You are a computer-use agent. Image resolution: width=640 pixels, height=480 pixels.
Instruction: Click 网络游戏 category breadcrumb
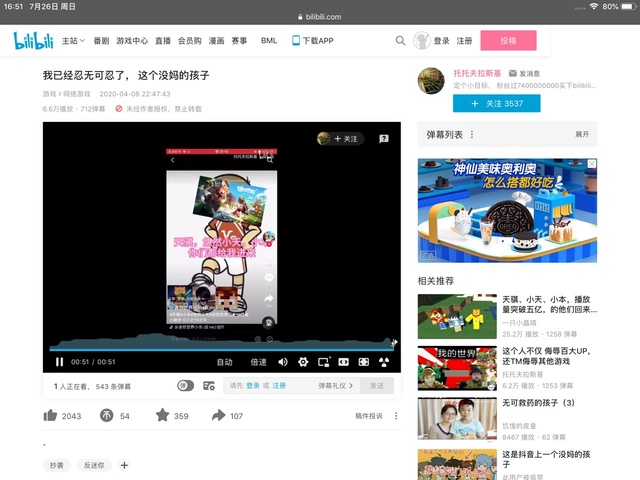pos(76,94)
